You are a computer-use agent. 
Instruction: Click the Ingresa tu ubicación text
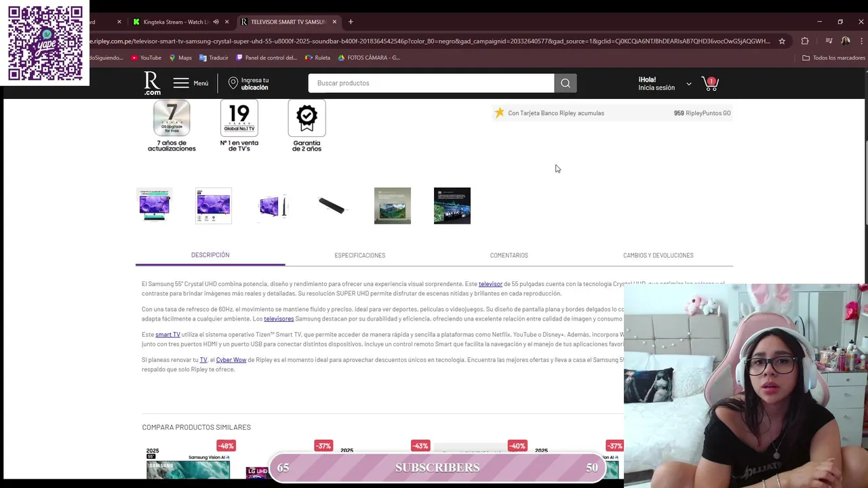pos(255,83)
